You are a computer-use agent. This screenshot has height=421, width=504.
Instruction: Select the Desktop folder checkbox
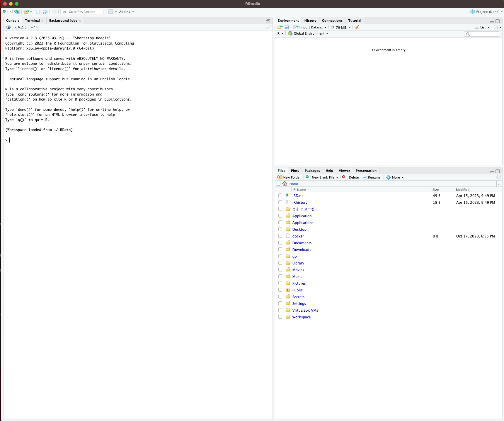click(280, 229)
